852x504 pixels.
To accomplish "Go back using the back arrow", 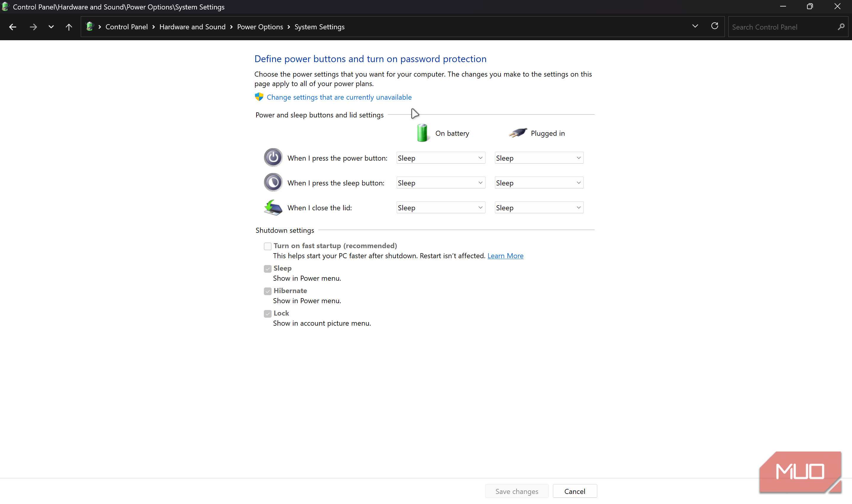I will [12, 27].
